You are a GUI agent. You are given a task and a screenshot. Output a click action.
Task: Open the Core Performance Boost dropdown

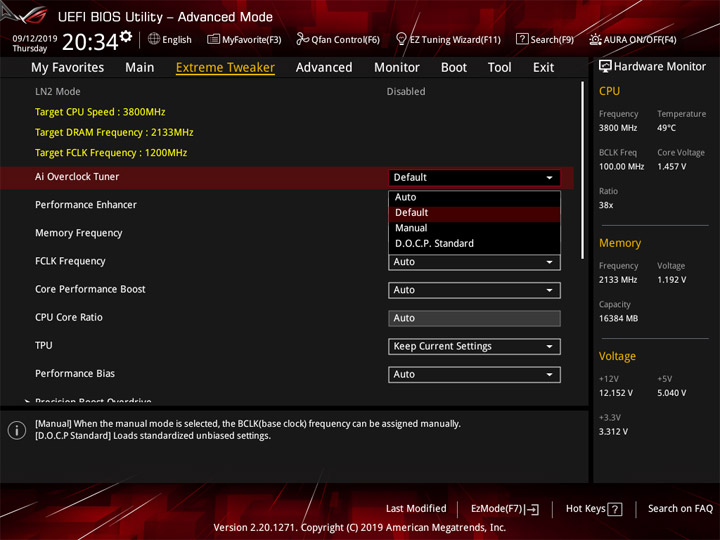coord(474,290)
